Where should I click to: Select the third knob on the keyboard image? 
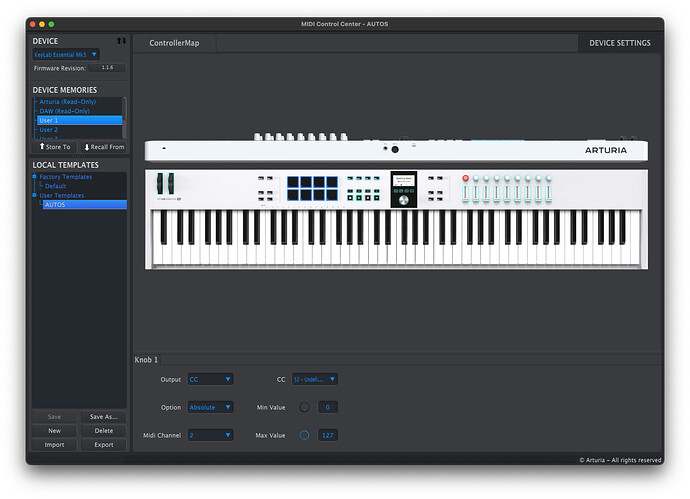click(x=486, y=178)
